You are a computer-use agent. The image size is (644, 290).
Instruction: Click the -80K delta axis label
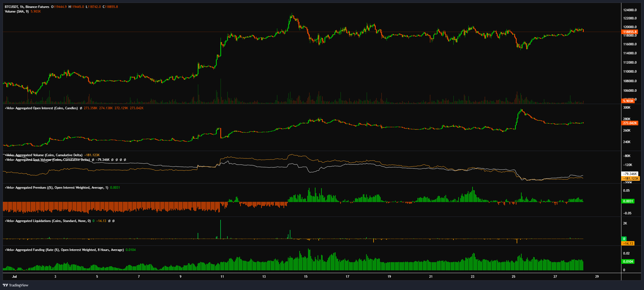pyautogui.click(x=627, y=156)
